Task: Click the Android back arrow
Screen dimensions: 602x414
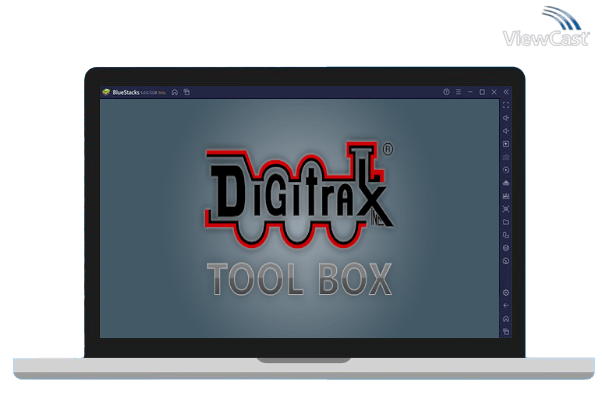Action: (x=506, y=306)
